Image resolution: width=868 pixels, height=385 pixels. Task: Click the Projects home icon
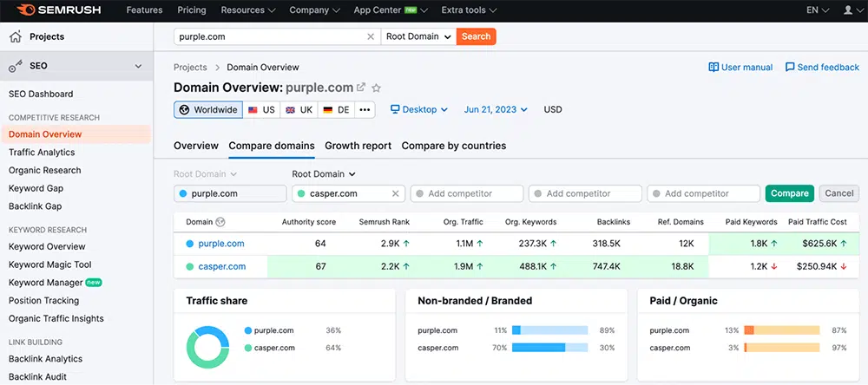coord(16,36)
